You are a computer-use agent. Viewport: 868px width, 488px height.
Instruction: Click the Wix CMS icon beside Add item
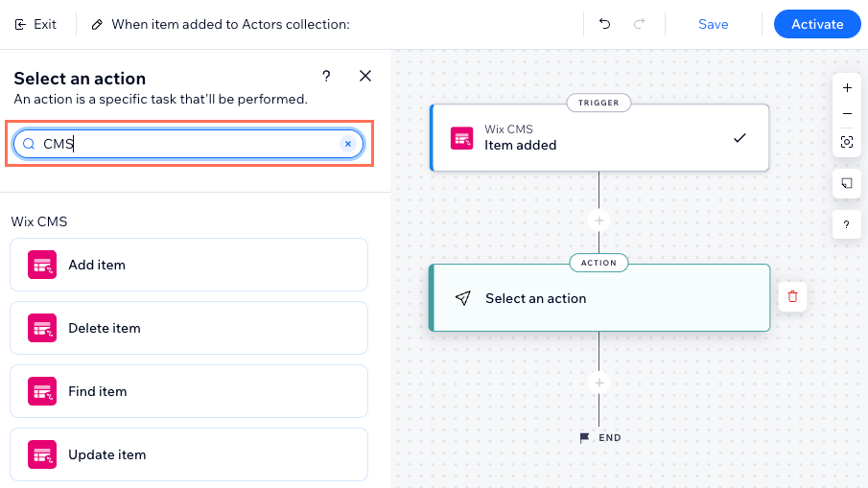coord(42,265)
